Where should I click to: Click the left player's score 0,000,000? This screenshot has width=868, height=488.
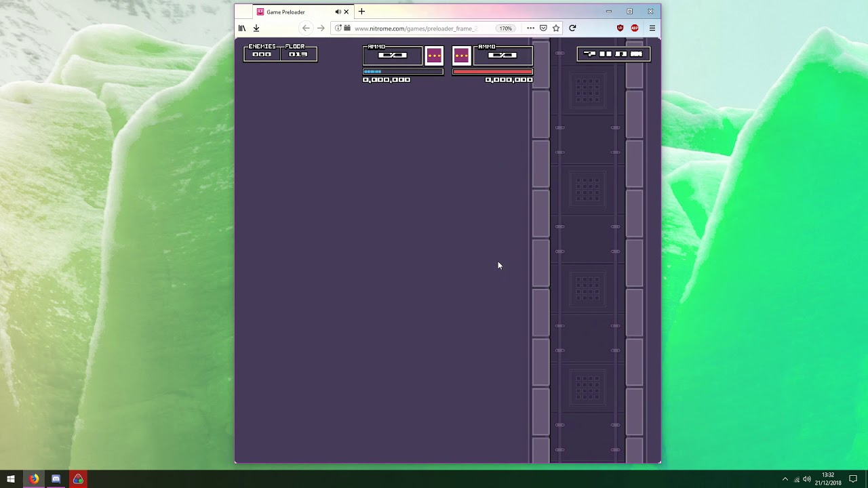tap(387, 80)
